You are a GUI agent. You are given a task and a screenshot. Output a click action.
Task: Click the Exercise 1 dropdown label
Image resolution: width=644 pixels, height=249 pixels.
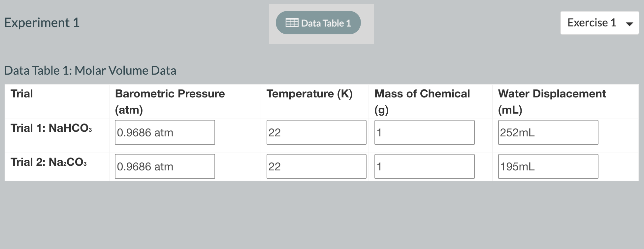click(592, 23)
